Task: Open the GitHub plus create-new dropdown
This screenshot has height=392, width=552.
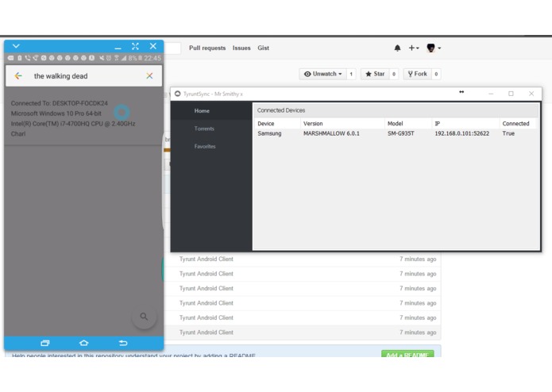Action: click(x=414, y=48)
